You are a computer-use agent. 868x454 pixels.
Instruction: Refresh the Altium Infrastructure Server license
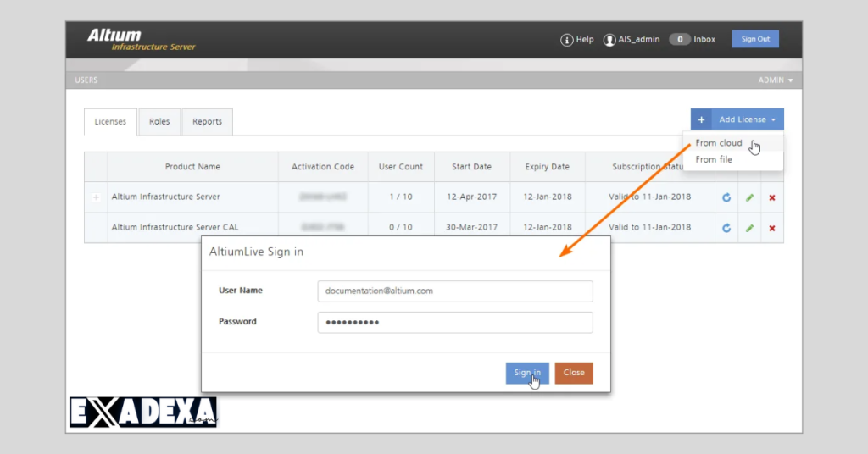pyautogui.click(x=726, y=197)
